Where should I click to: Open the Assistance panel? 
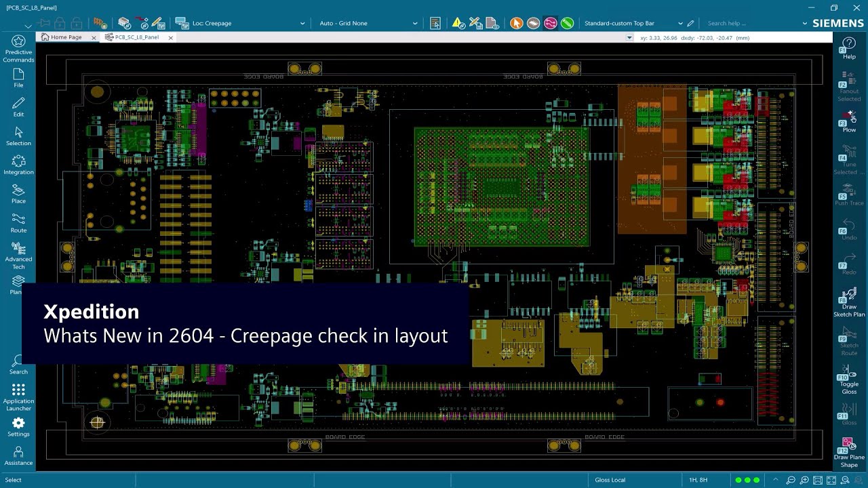click(18, 456)
